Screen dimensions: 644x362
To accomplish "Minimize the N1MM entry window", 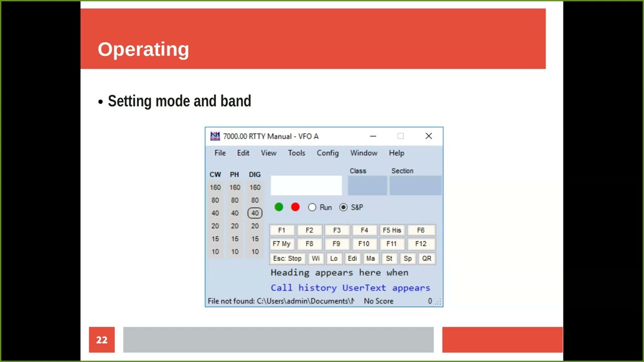I will point(373,136).
